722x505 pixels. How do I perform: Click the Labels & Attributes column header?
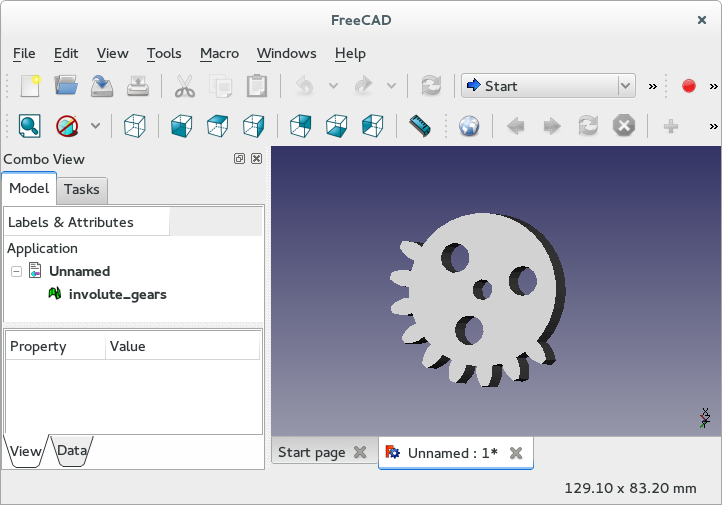tap(87, 222)
